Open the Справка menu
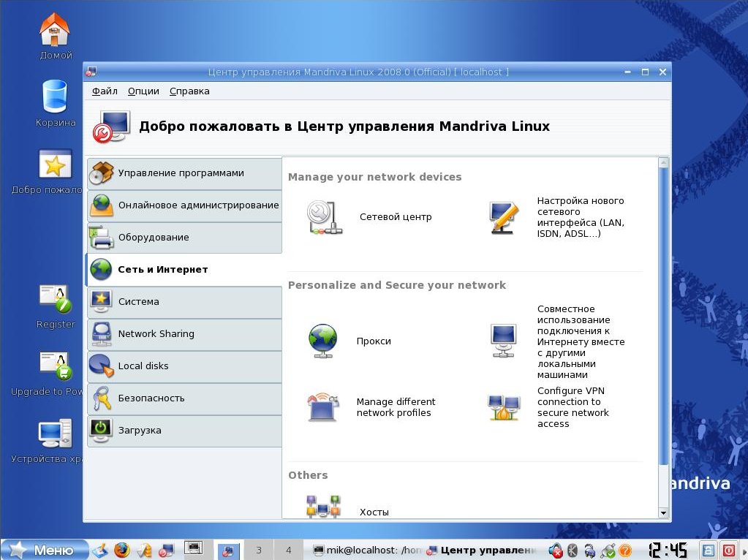 (189, 91)
